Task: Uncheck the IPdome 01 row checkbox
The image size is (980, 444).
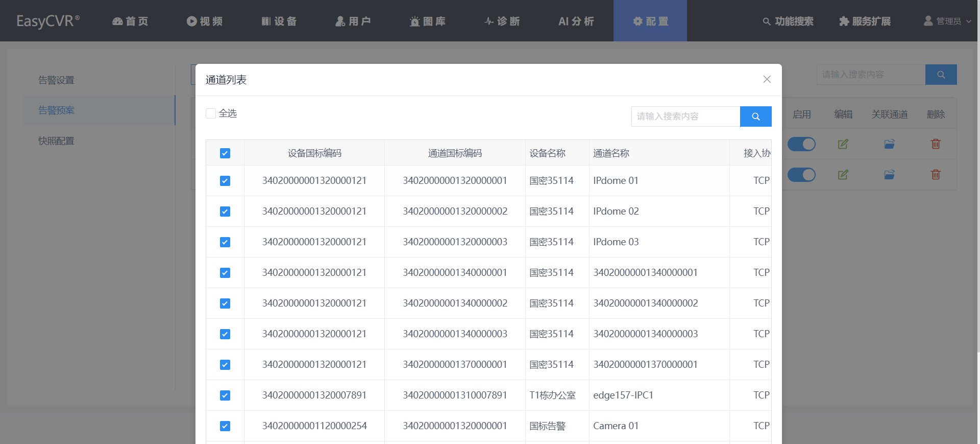Action: 225,181
